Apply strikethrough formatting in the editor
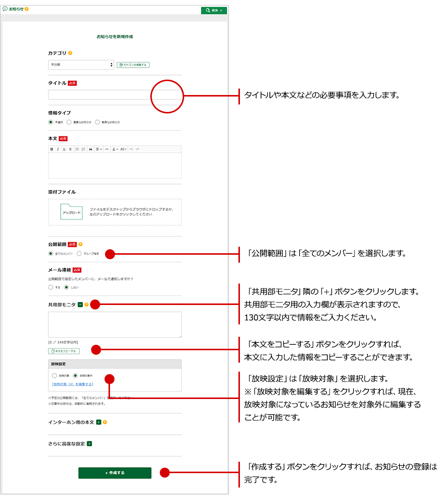Image resolution: width=448 pixels, height=499 pixels. pyautogui.click(x=70, y=149)
